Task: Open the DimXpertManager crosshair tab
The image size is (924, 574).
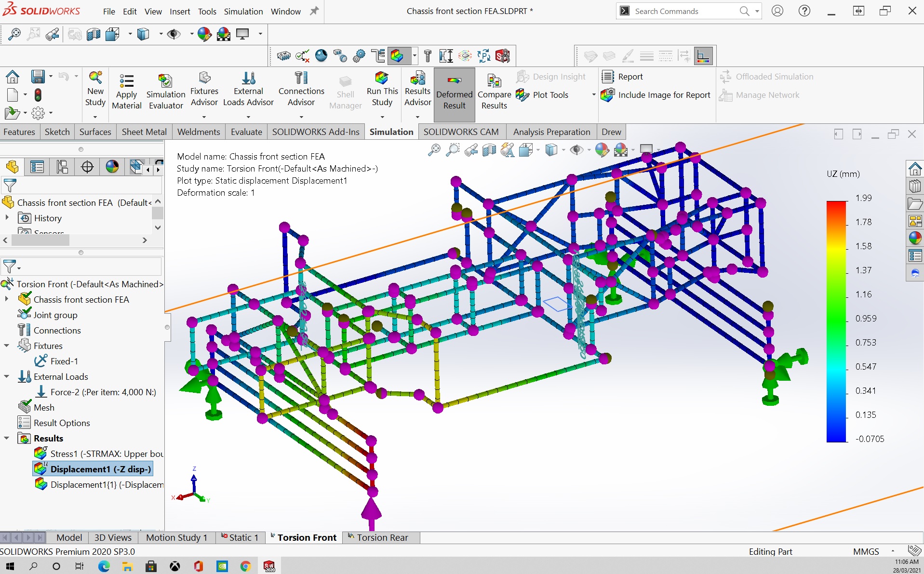Action: point(87,167)
